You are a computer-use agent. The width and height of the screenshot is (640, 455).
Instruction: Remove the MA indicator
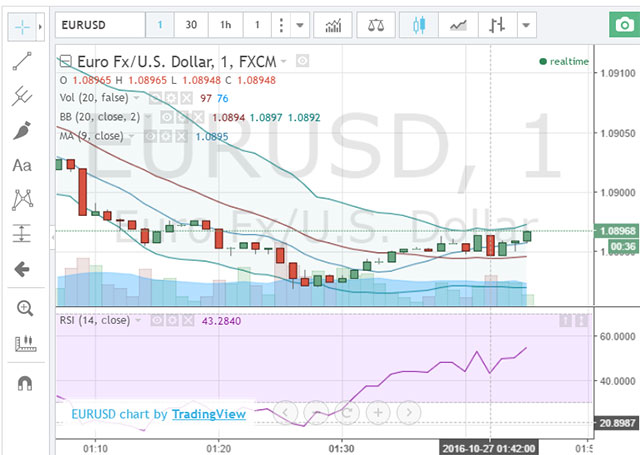pos(182,136)
